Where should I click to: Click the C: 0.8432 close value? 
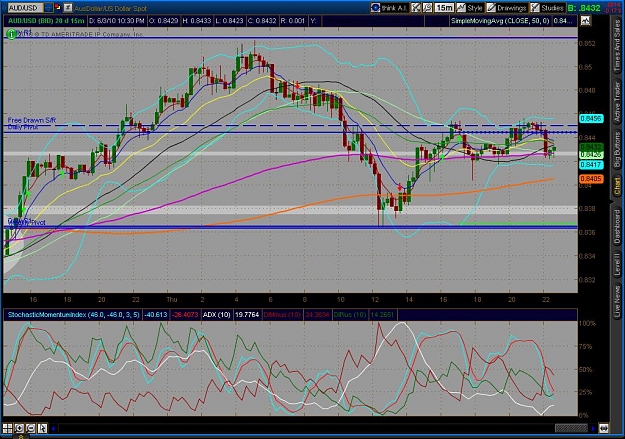(262, 21)
